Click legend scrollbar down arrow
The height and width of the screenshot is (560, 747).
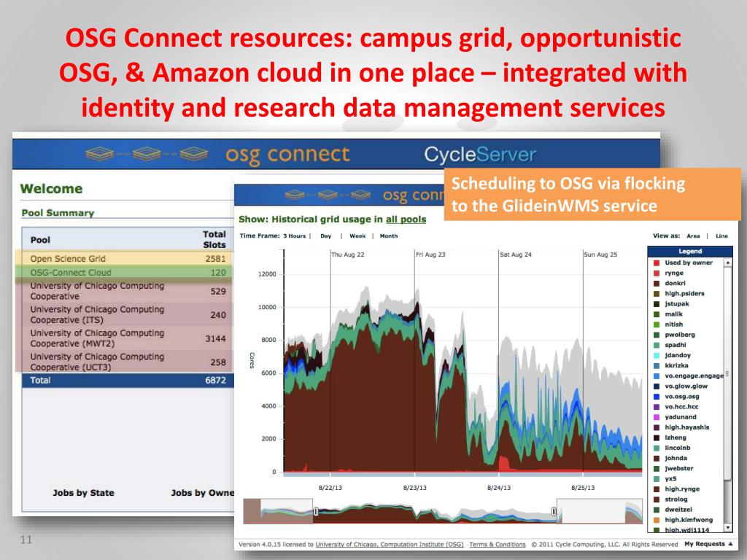click(728, 528)
